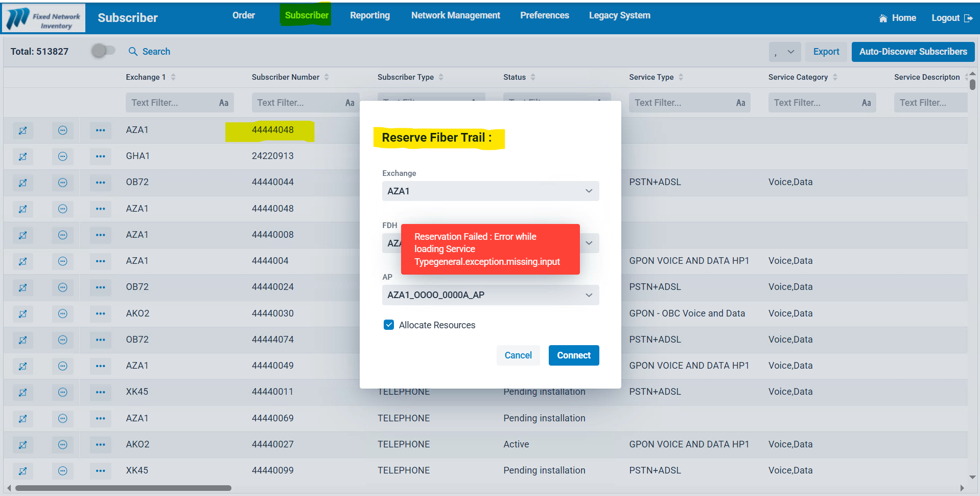Image resolution: width=980 pixels, height=496 pixels.
Task: Open the AP dropdown AZA1_OOOO_0000A_AP
Action: pyautogui.click(x=490, y=295)
